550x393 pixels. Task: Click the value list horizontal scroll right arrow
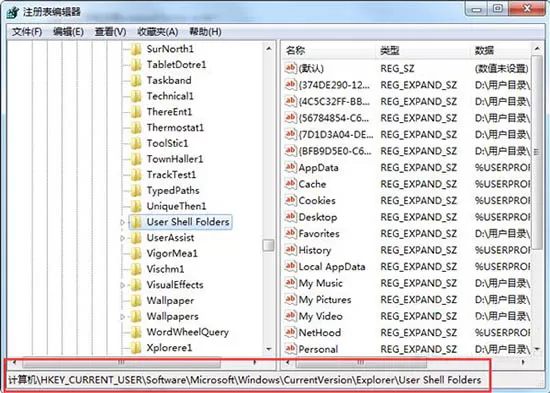523,362
